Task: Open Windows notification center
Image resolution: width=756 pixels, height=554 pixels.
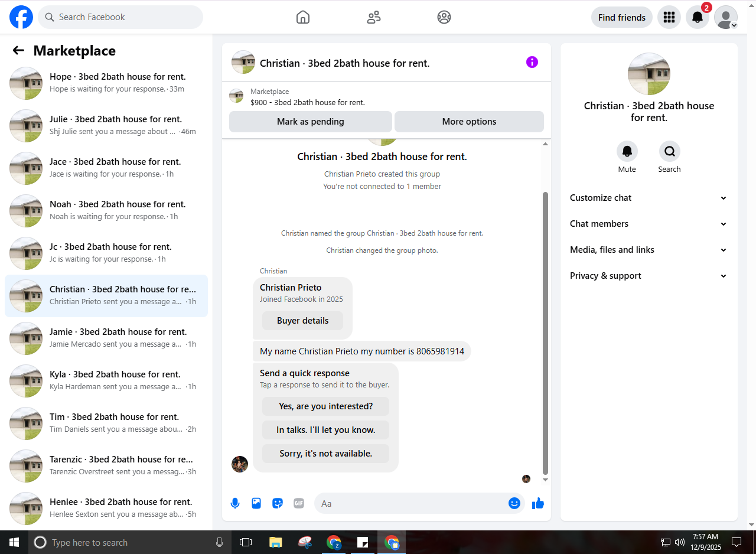Action: click(737, 542)
